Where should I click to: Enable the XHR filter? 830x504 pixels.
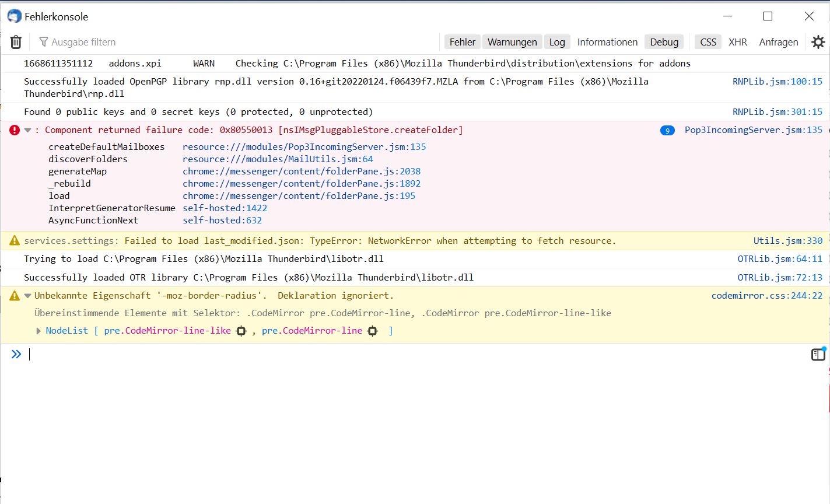point(737,42)
